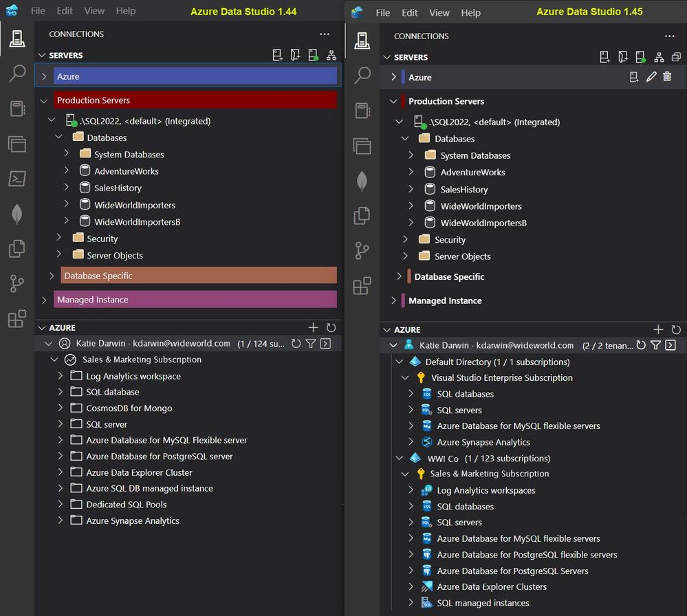Click New Server Group icon in 1.44 Servers header
687x616 pixels.
(x=295, y=55)
